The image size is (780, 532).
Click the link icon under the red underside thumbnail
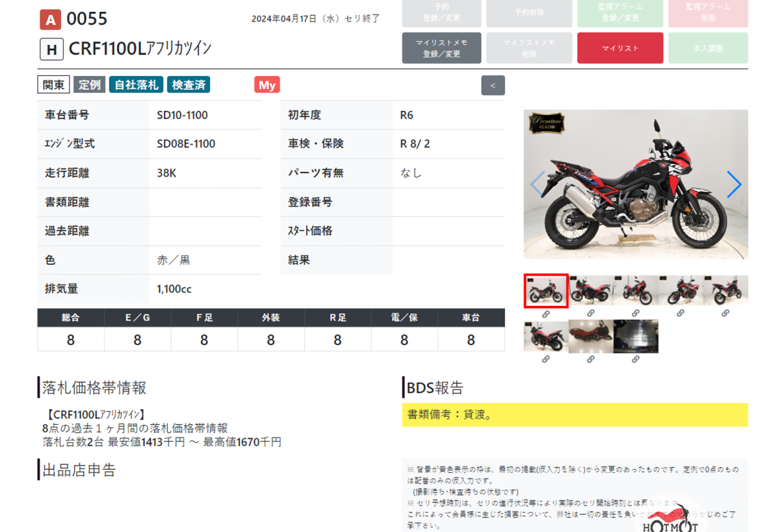point(591,359)
